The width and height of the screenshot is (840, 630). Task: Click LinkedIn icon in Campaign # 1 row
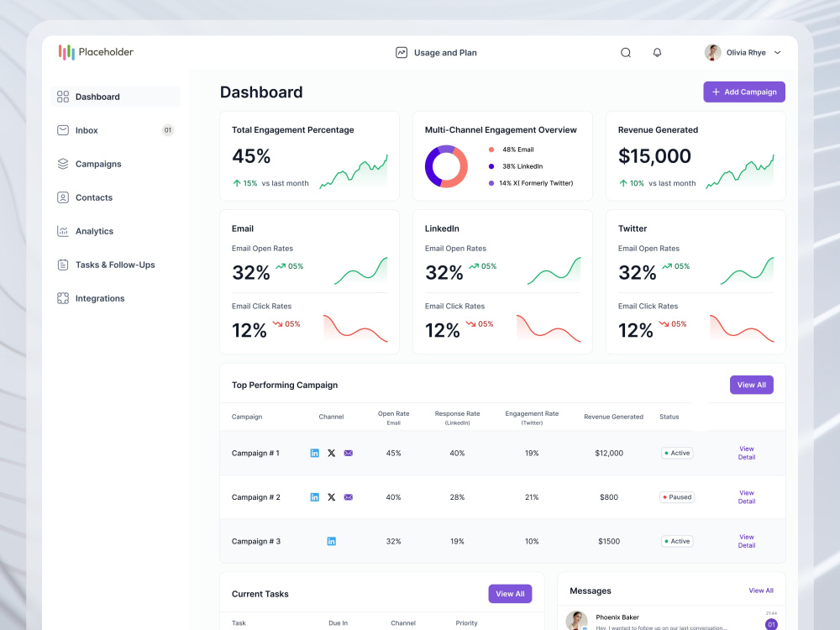pyautogui.click(x=314, y=454)
